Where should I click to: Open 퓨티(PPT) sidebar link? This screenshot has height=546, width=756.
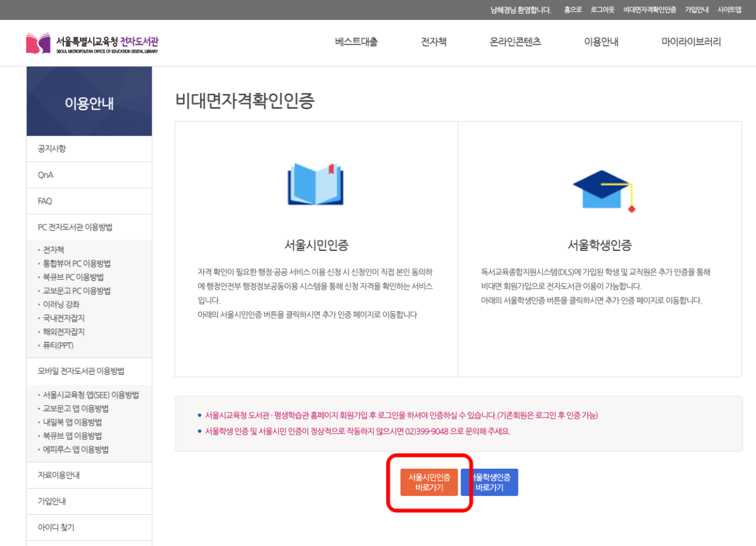tap(58, 345)
